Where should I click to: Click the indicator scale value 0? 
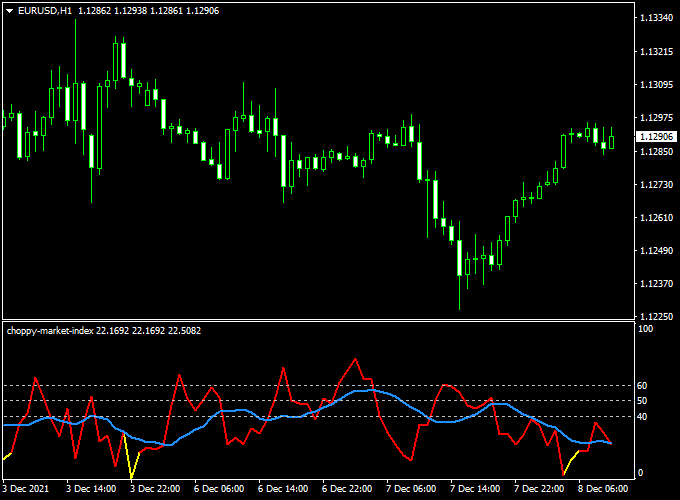coord(641,473)
